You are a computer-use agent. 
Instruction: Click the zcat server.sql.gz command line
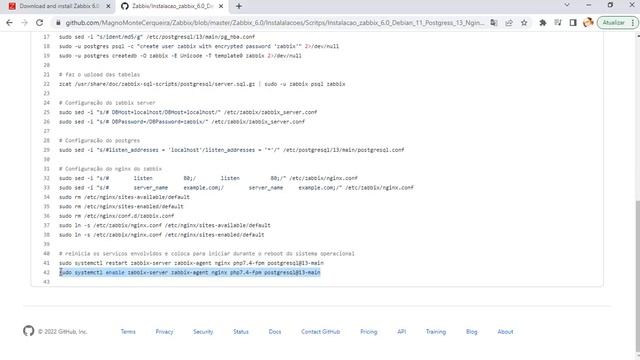[202, 84]
